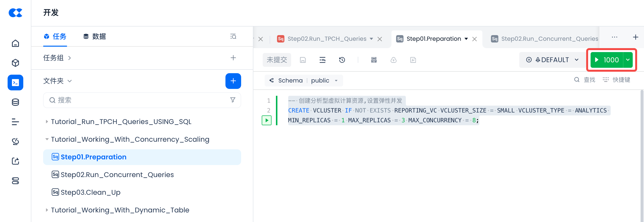Click the filter funnel icon in search box

(233, 100)
